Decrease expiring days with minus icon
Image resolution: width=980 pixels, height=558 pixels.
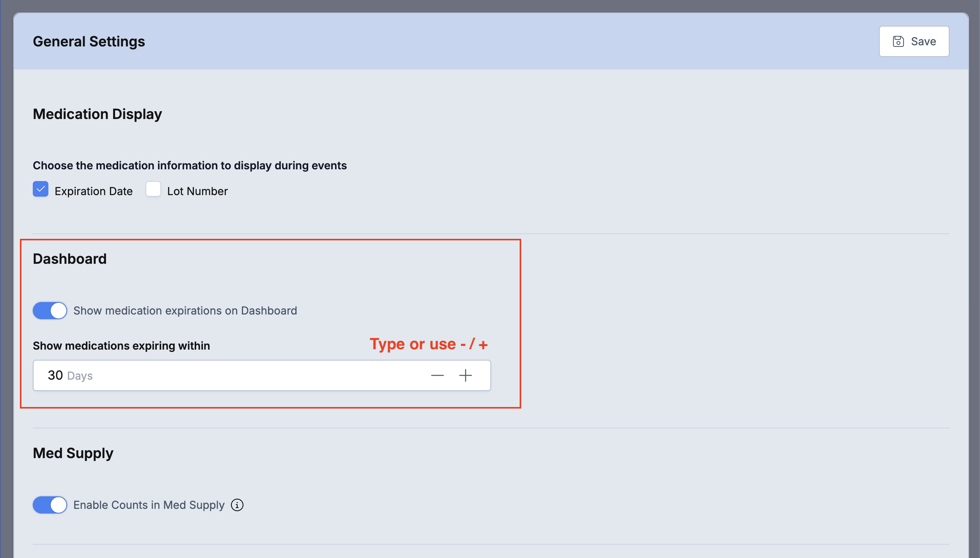point(437,375)
